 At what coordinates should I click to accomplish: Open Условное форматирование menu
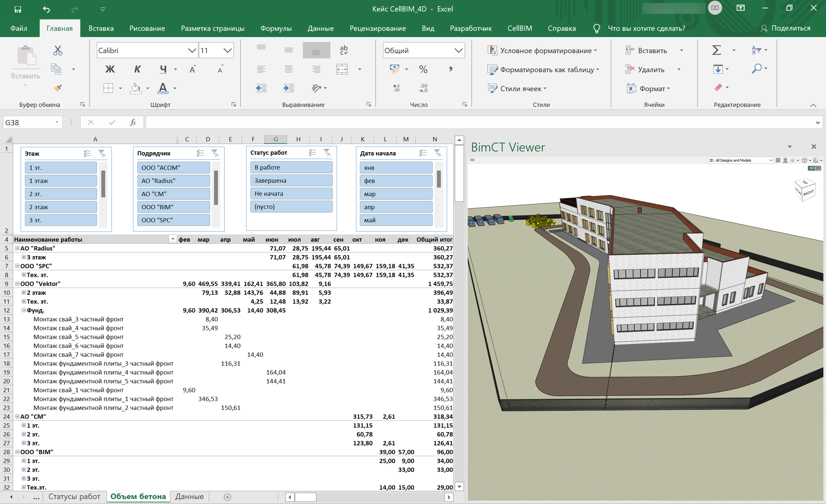[x=542, y=50]
